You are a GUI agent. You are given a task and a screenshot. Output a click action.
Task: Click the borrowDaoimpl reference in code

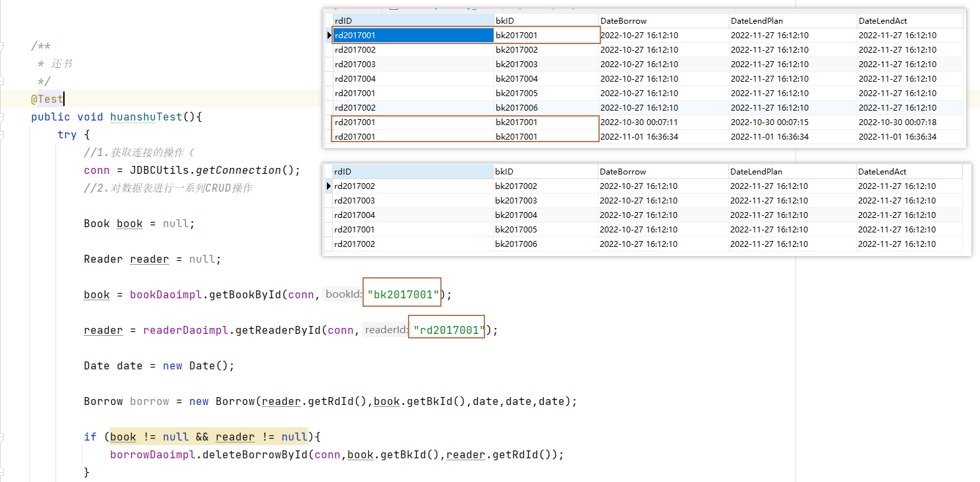[153, 454]
